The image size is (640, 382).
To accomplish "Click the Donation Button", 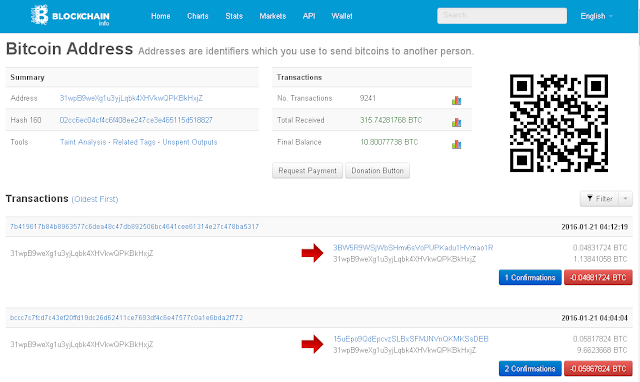I will coord(378,171).
